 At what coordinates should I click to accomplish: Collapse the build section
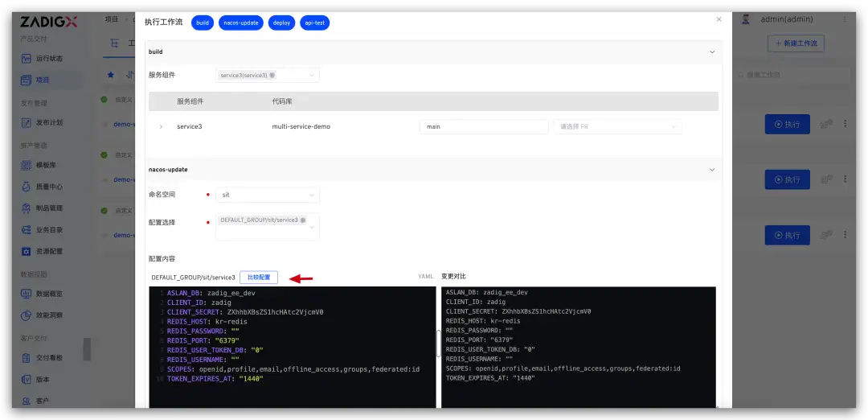click(712, 51)
